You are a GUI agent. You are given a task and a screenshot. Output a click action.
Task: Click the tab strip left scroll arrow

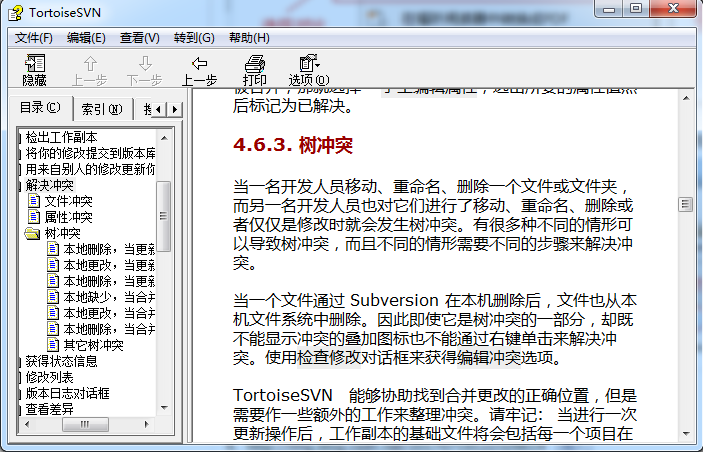coord(158,109)
